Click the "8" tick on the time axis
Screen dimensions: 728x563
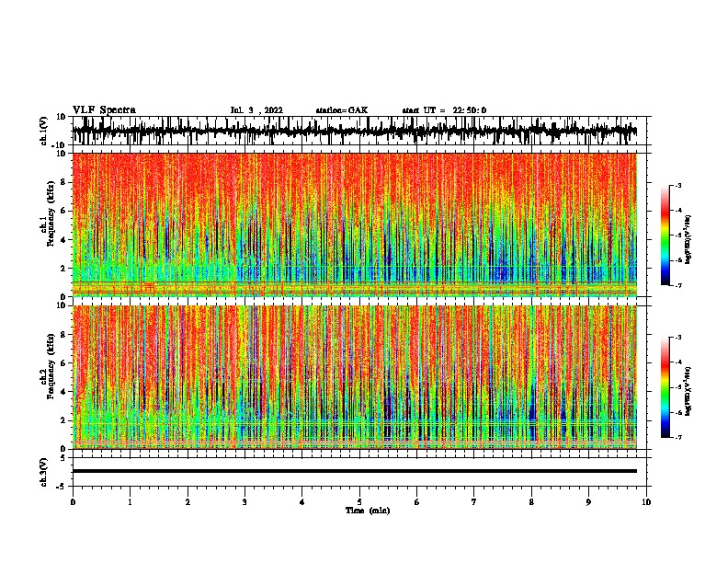[x=531, y=502]
